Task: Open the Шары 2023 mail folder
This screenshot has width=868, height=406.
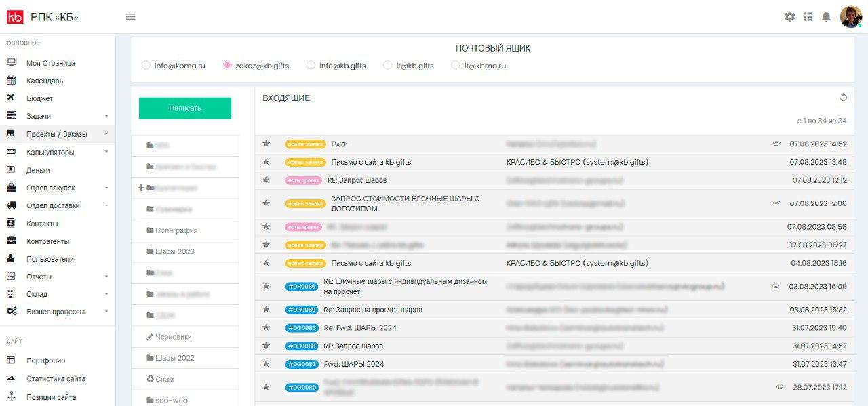Action: pyautogui.click(x=174, y=251)
